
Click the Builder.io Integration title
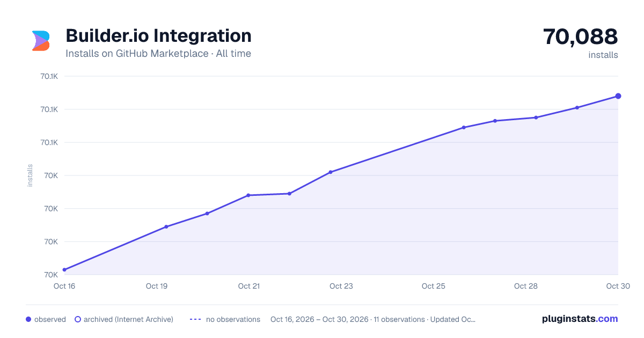point(158,36)
